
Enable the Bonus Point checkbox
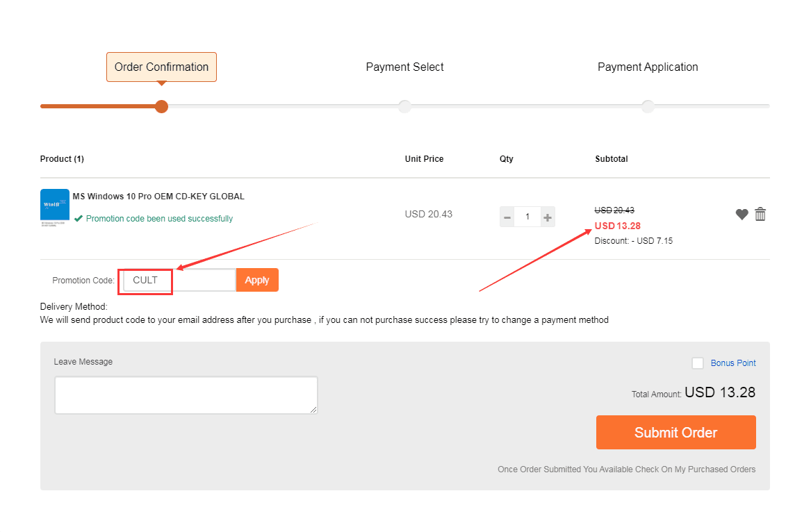click(698, 363)
